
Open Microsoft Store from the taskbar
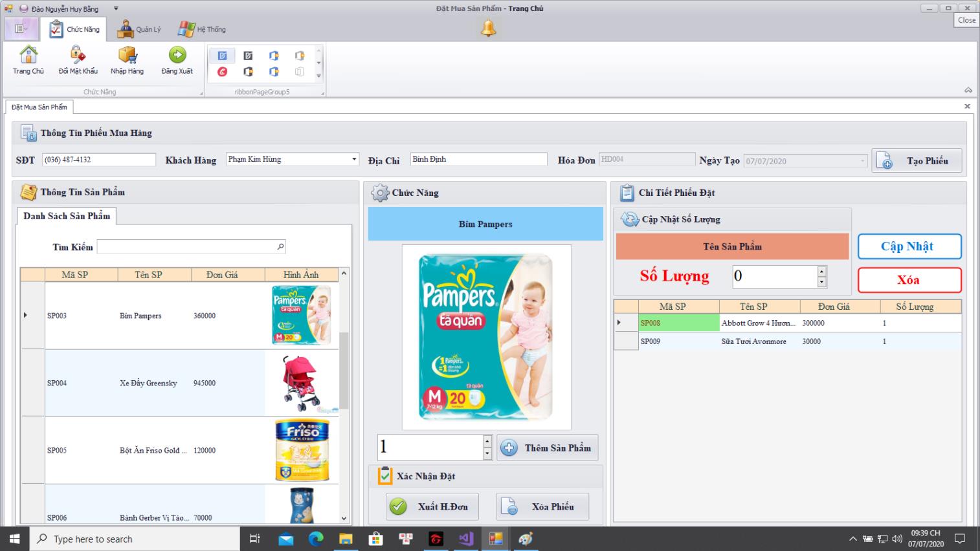tap(375, 539)
